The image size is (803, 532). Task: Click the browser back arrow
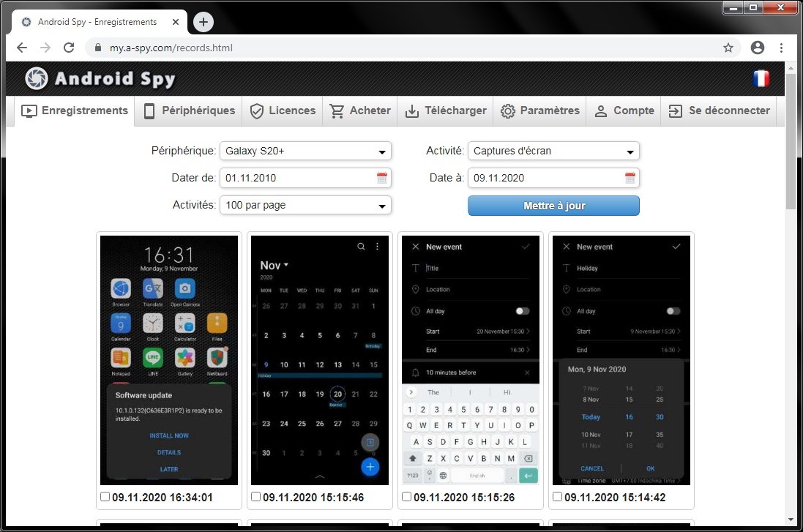point(21,48)
